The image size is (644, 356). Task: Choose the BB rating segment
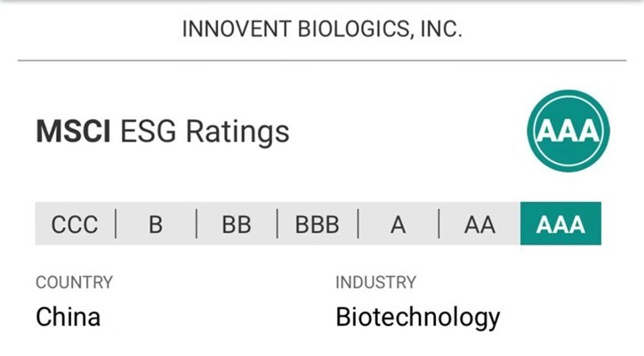click(237, 224)
